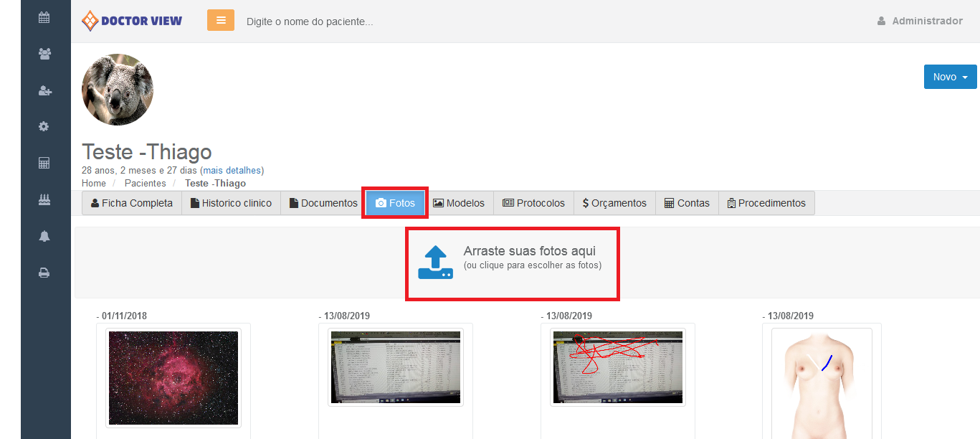Go to the Procedimentos tab

(x=766, y=203)
